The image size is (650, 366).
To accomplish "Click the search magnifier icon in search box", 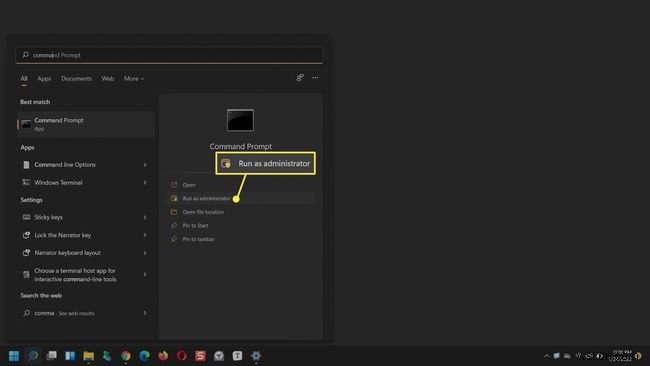I will 25,55.
